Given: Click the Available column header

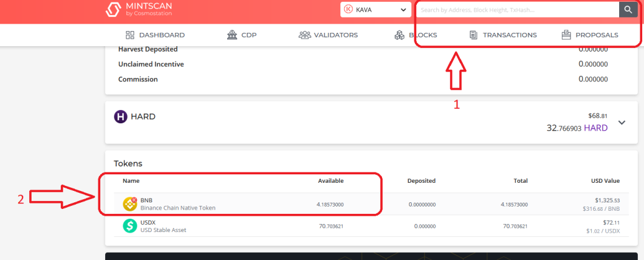Looking at the screenshot, I should [331, 181].
